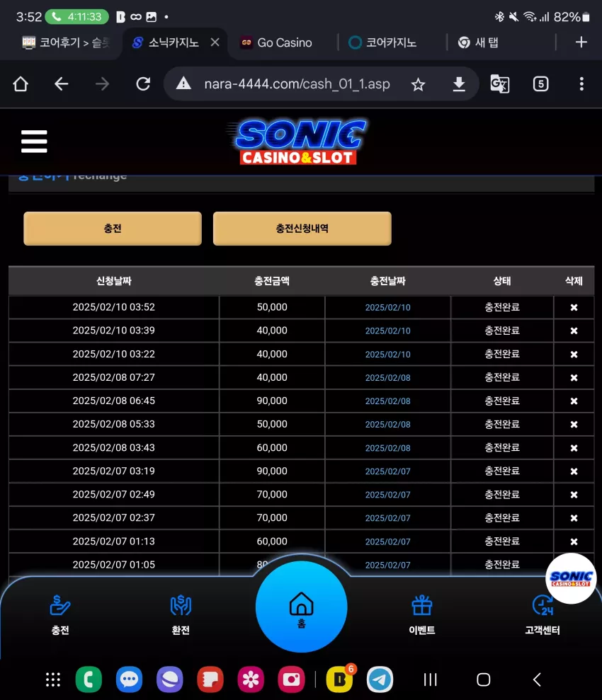Tap the Sonic Casino & Slot logo
Screen dimensions: 602x700
pos(297,142)
